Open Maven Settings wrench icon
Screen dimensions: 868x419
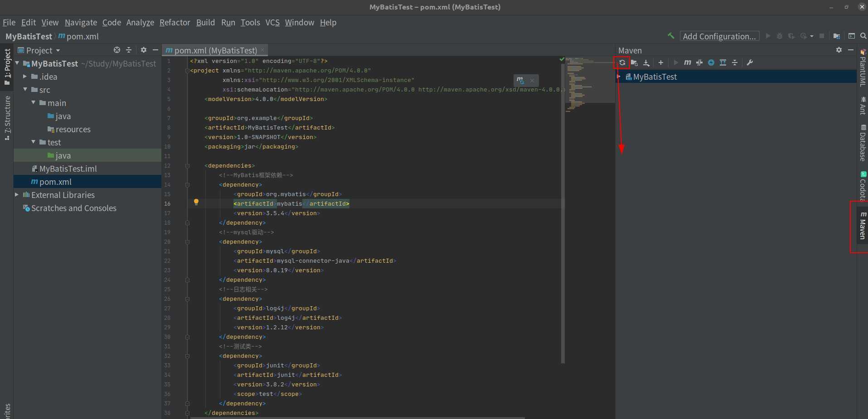point(750,63)
